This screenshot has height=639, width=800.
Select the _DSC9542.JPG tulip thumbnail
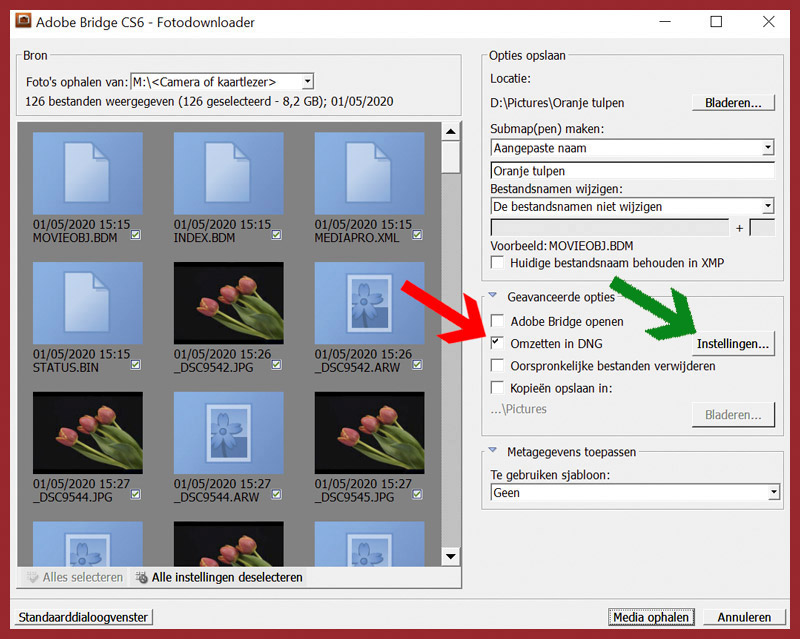229,303
